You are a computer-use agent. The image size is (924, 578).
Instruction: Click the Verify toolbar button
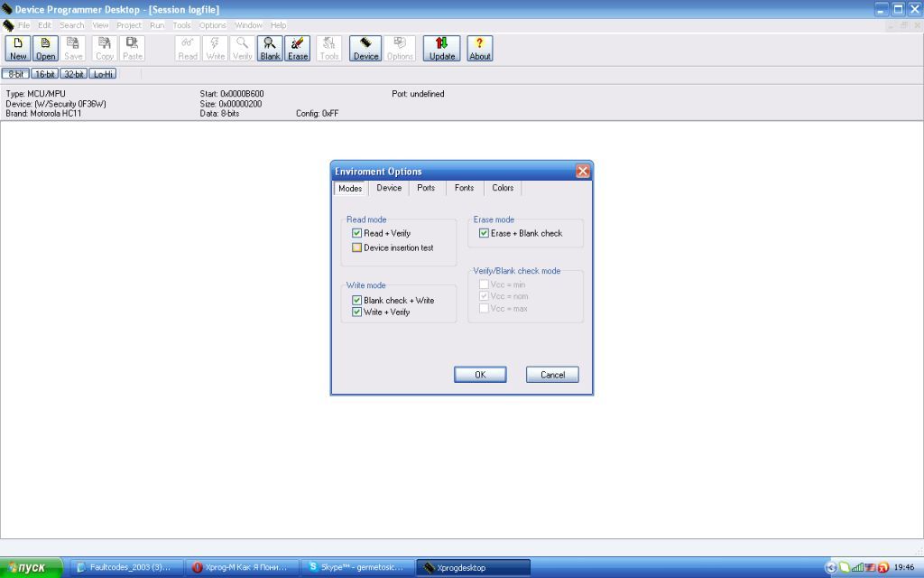pos(242,49)
